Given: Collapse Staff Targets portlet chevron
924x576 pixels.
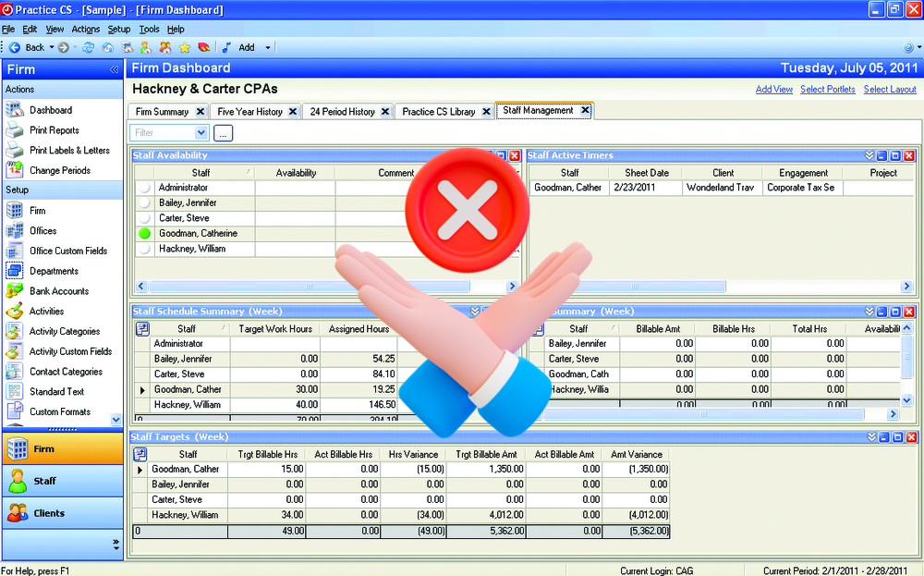Looking at the screenshot, I should coord(871,437).
